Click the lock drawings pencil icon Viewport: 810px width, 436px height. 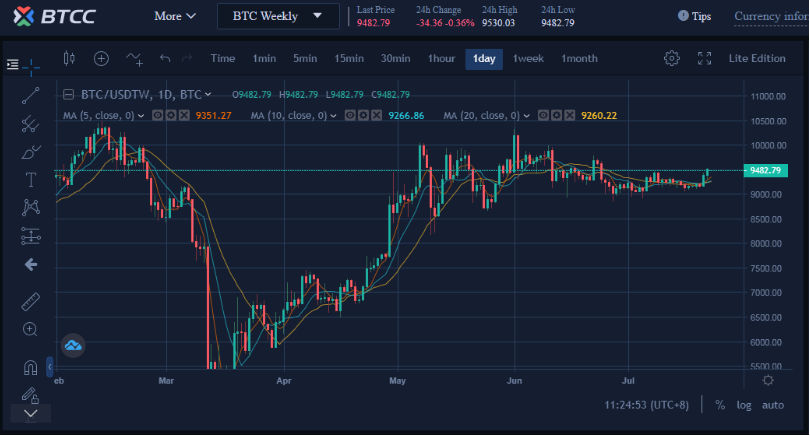[x=30, y=395]
